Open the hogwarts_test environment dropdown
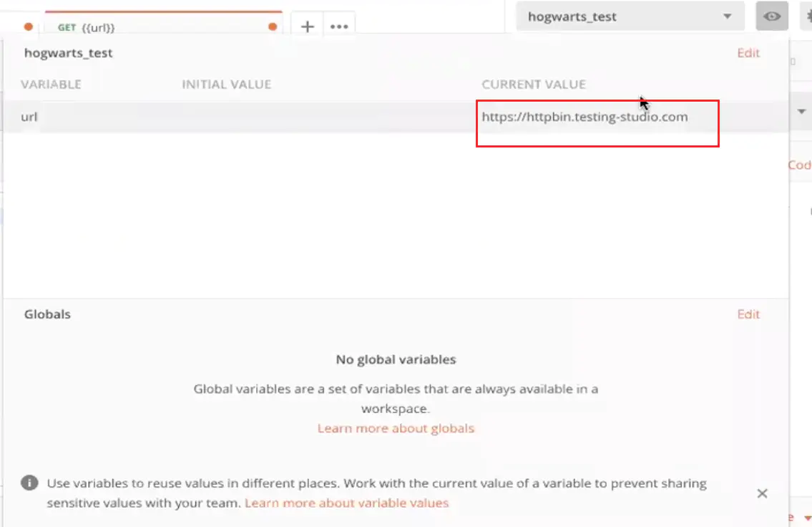The image size is (812, 527). 727,16
